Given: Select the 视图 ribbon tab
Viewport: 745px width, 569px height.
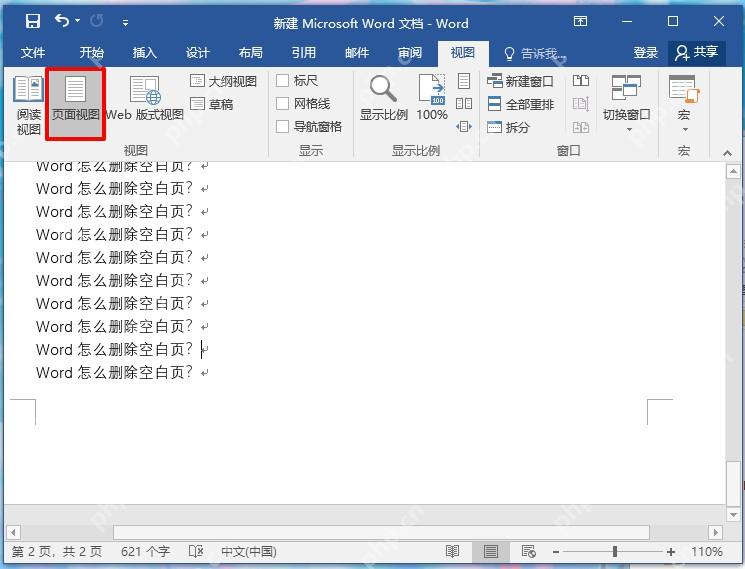Looking at the screenshot, I should point(463,53).
